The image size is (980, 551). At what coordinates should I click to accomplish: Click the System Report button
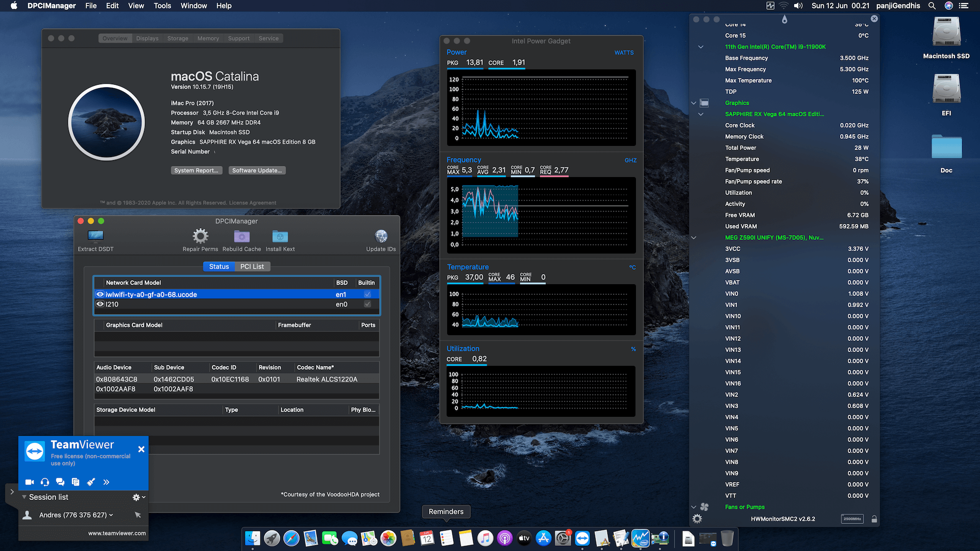(x=197, y=170)
